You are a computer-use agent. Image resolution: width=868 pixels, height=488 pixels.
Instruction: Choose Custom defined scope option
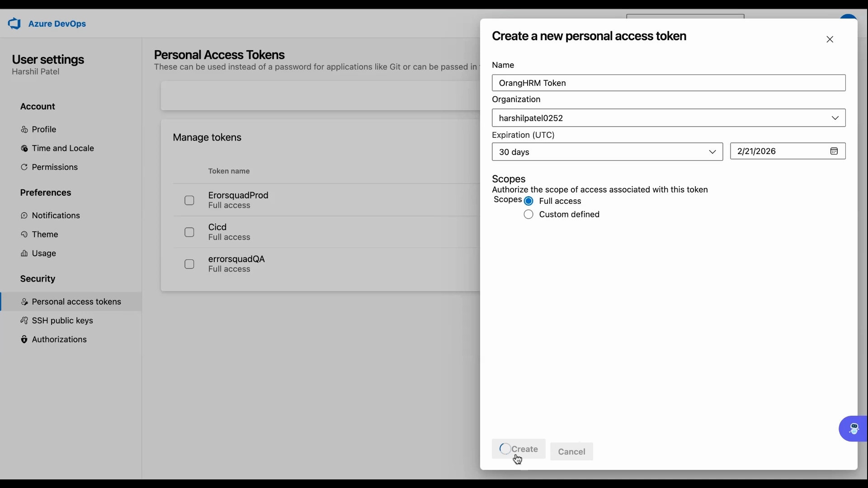[x=528, y=215]
